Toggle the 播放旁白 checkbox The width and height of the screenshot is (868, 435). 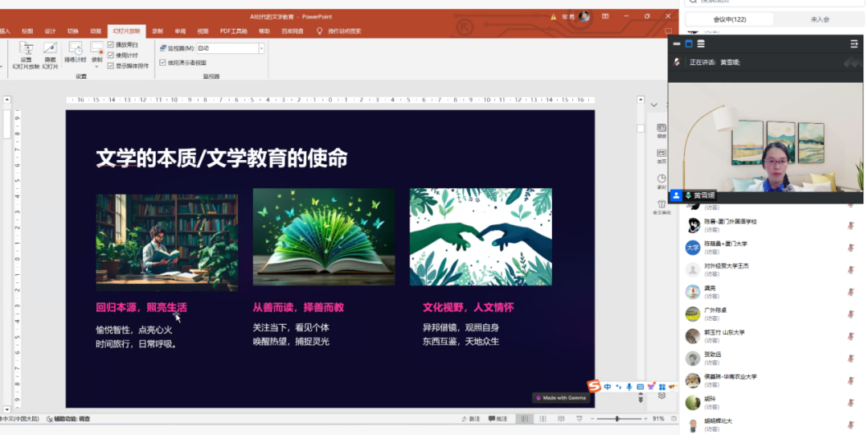(111, 44)
